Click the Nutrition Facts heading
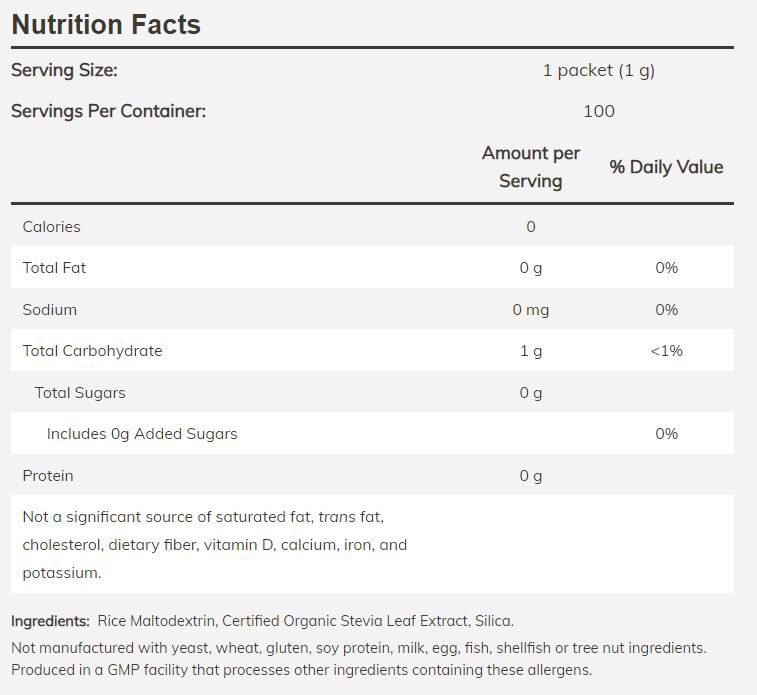 (106, 24)
